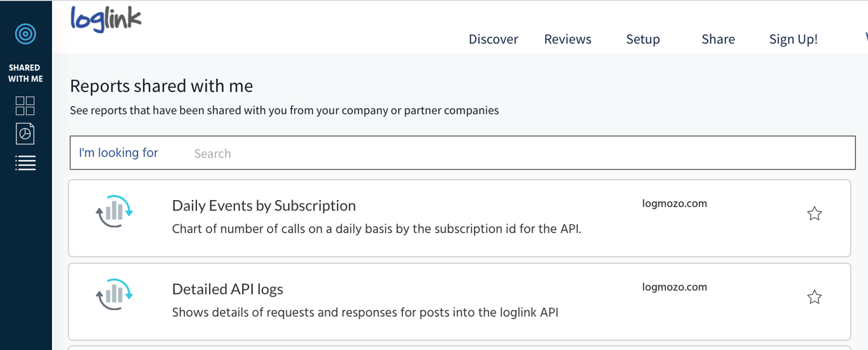Screen dimensions: 868x350
Task: Select the Setup menu item
Action: point(642,39)
